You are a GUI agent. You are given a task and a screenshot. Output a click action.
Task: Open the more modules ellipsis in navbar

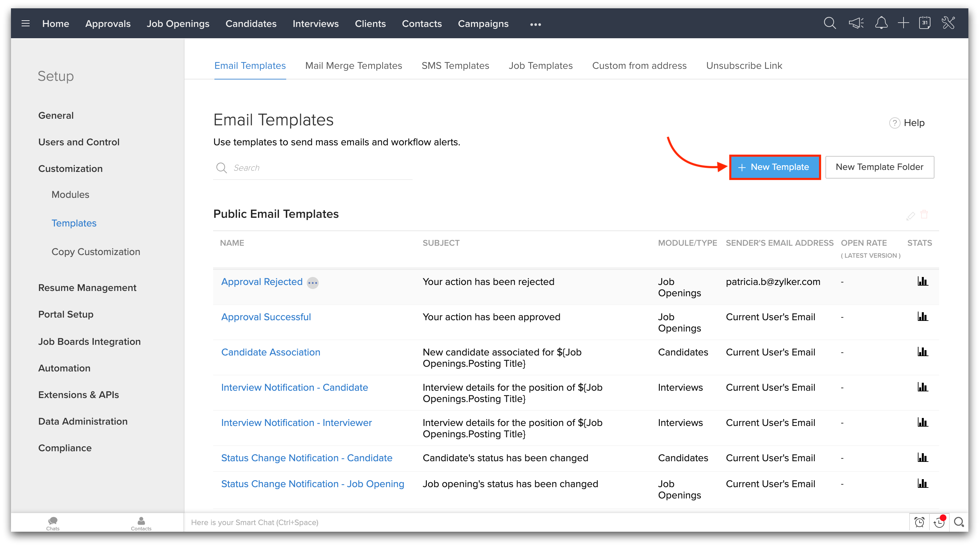pyautogui.click(x=535, y=24)
